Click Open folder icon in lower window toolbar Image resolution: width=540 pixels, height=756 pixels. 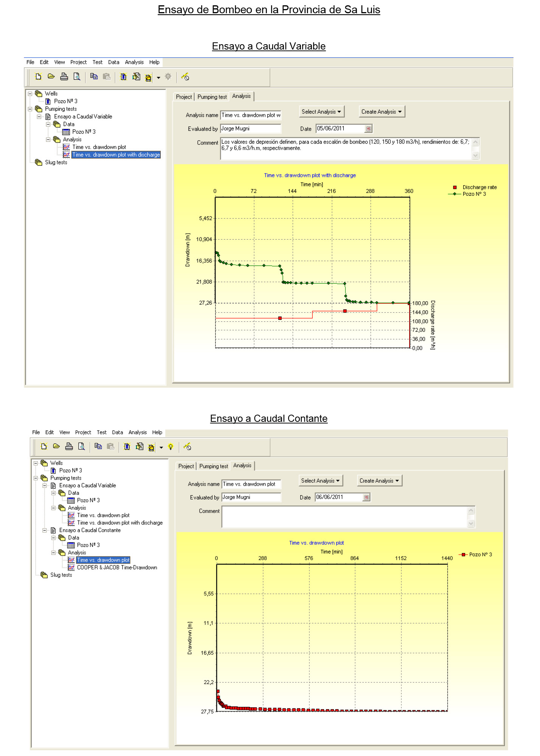(x=56, y=446)
